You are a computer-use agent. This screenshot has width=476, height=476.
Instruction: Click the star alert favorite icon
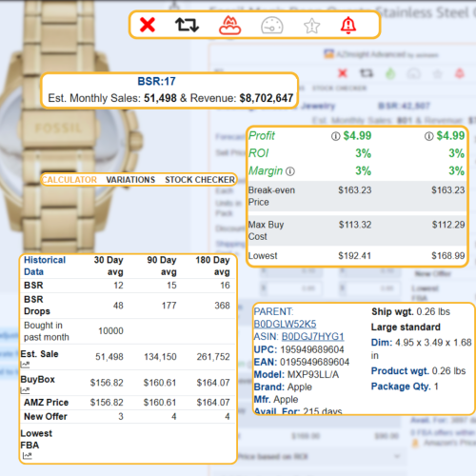pos(312,26)
